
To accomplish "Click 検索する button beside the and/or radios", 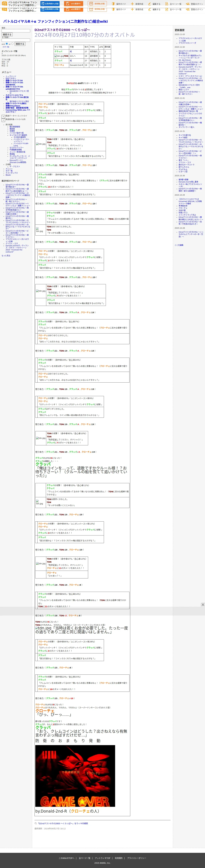I will [x=20, y=44].
